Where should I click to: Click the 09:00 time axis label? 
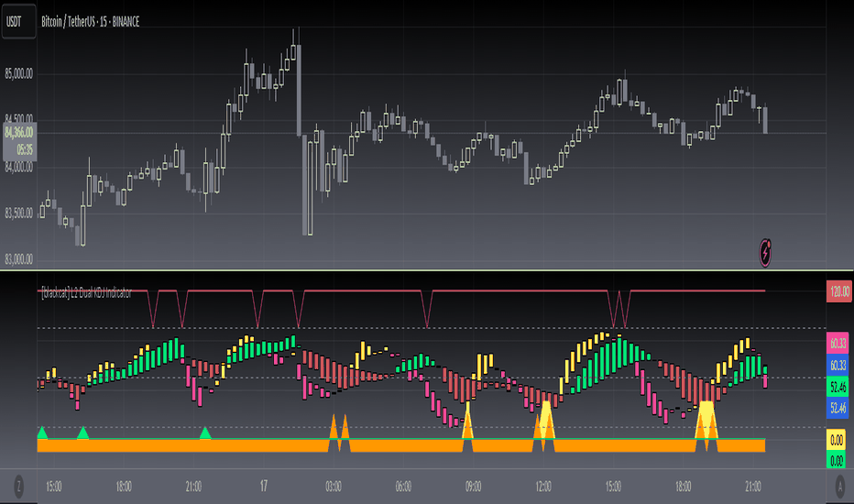click(x=474, y=486)
